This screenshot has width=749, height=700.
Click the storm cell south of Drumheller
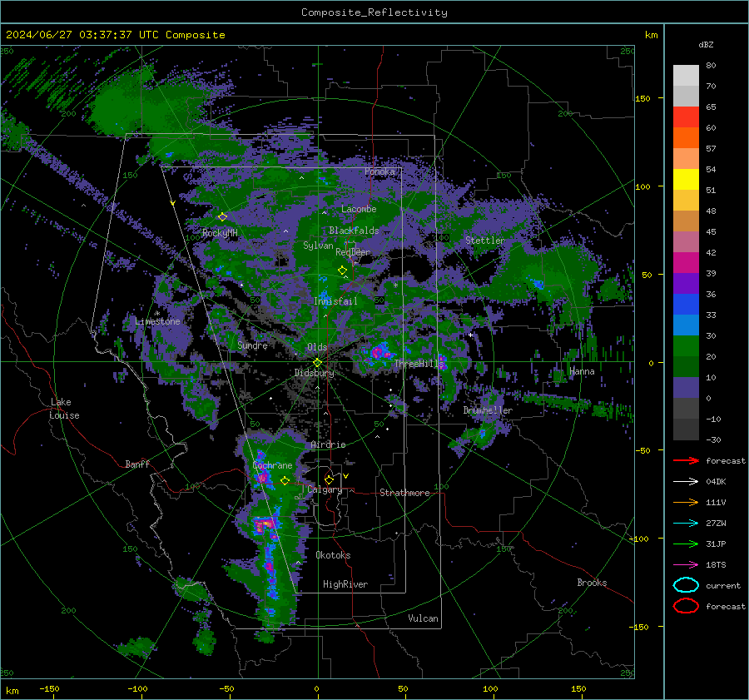[x=482, y=434]
